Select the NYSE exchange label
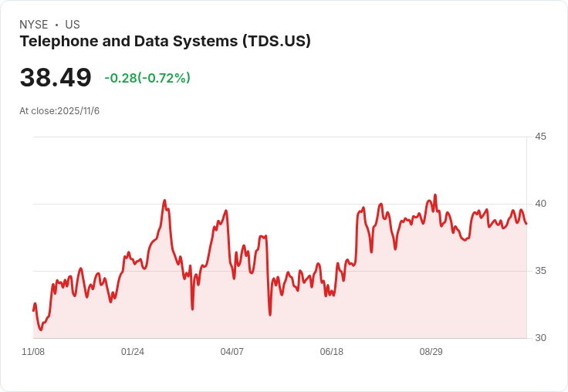 click(34, 25)
